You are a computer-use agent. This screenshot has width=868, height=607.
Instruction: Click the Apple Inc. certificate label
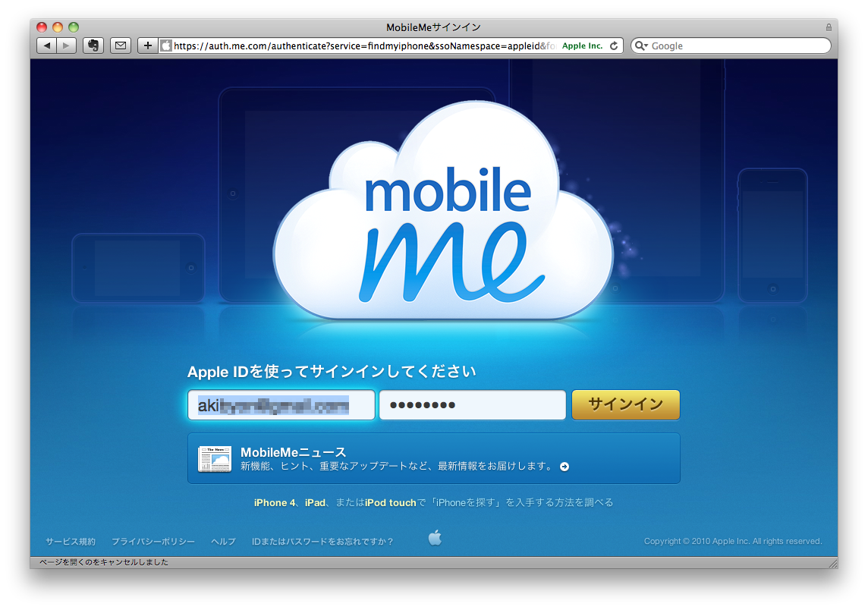click(582, 46)
